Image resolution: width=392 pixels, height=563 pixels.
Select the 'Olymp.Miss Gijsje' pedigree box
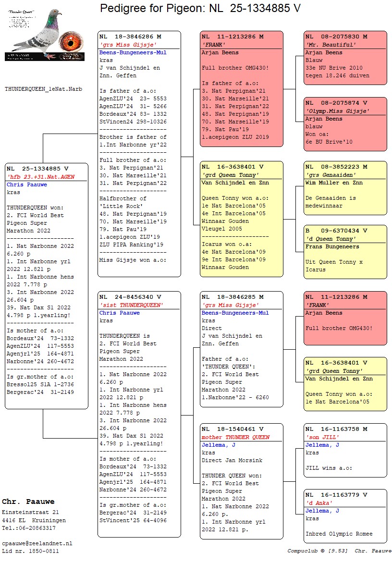pos(345,124)
